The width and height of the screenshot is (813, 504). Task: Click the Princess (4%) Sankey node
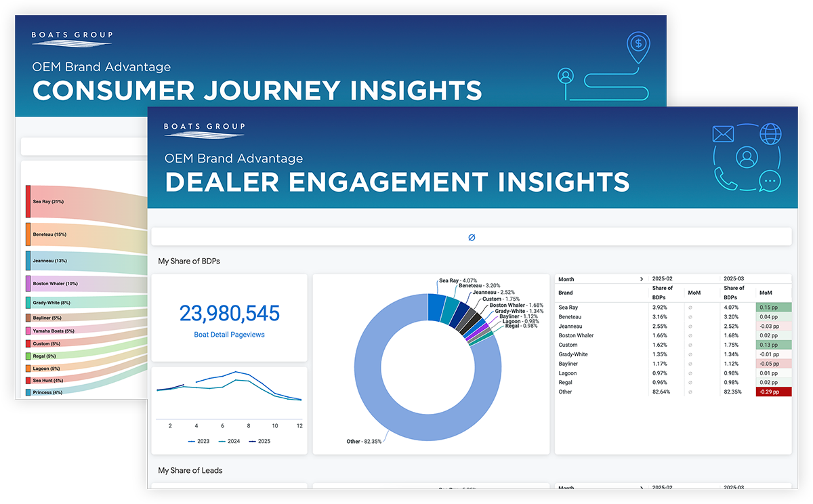(x=28, y=392)
